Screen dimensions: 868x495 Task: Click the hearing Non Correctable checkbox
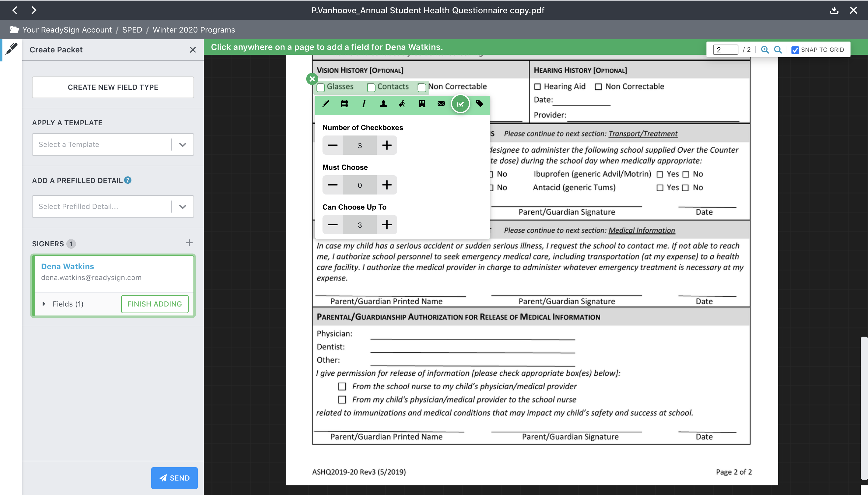point(598,87)
